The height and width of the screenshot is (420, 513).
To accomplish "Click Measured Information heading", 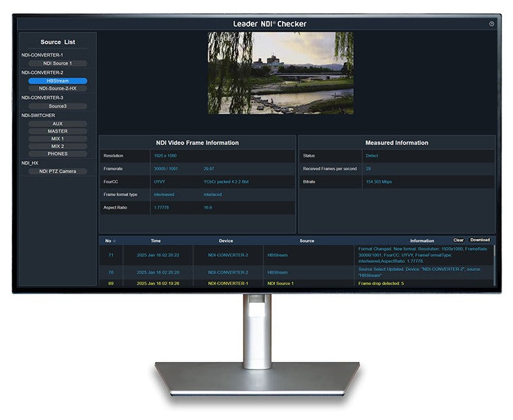I will tap(396, 143).
